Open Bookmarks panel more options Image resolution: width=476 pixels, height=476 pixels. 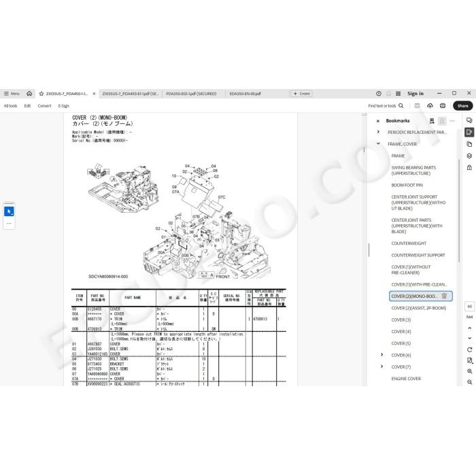(x=452, y=121)
